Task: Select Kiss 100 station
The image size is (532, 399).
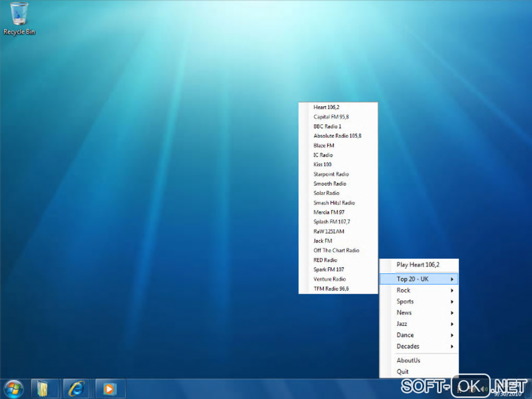Action: 338,164
